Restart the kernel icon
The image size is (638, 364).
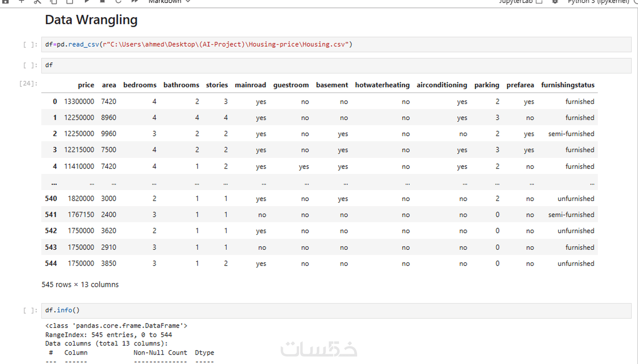(x=118, y=2)
